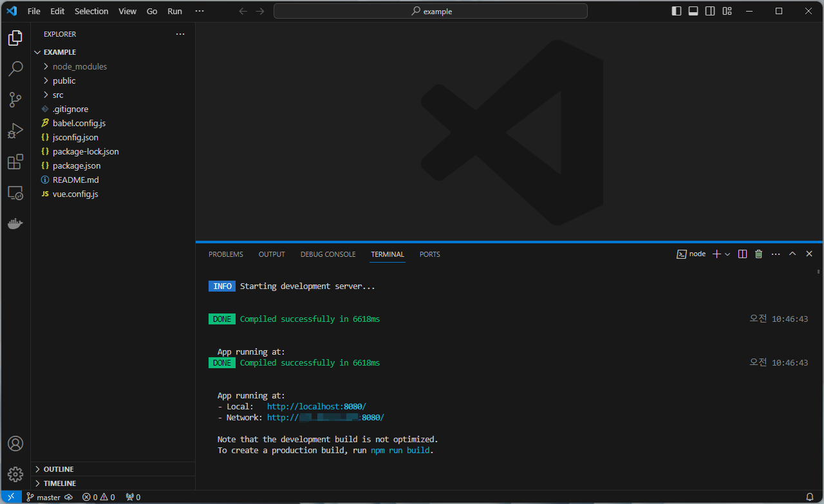
Task: Open the .gitignore file
Action: 113,109
